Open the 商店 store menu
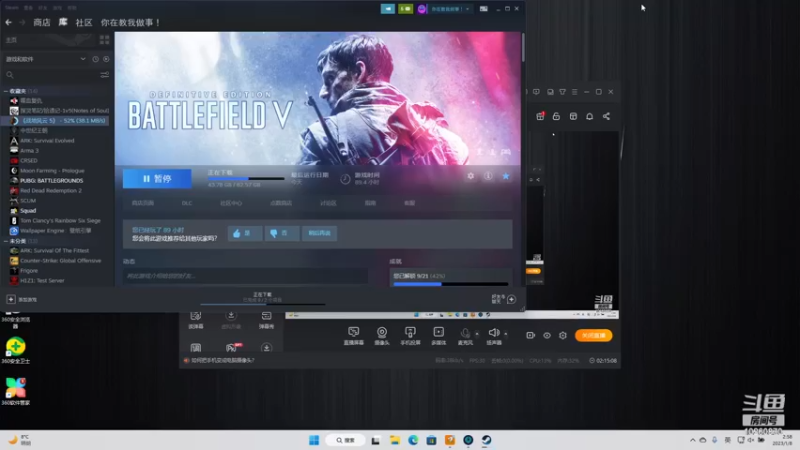The height and width of the screenshot is (450, 800). click(x=42, y=22)
